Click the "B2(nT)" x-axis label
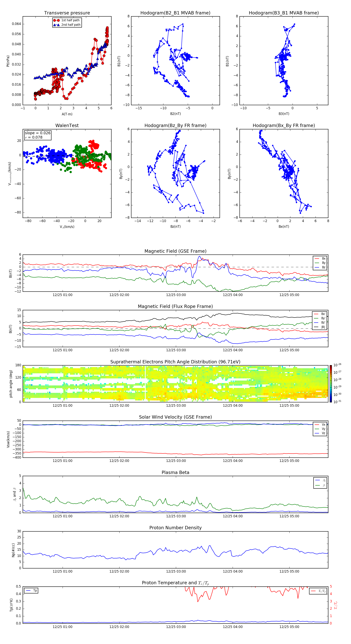Image resolution: width=351 pixels, height=644 pixels. click(x=175, y=114)
